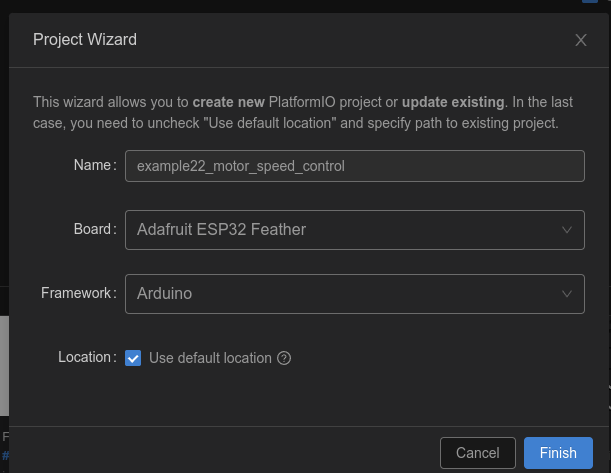The image size is (611, 473).
Task: Click the bold 'create new' text
Action: point(229,102)
